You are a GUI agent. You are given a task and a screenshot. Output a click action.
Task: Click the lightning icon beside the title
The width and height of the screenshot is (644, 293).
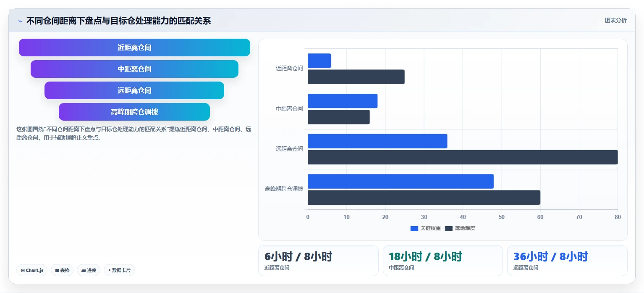pyautogui.click(x=20, y=21)
